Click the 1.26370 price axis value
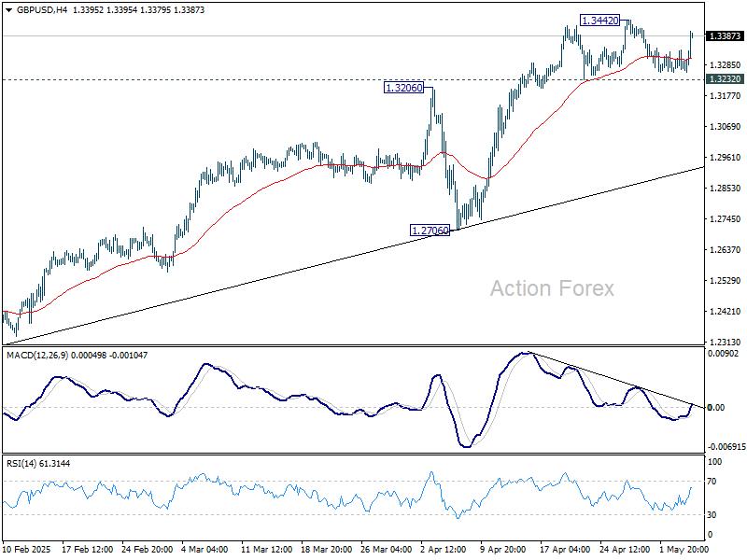747x560 pixels. 726,250
